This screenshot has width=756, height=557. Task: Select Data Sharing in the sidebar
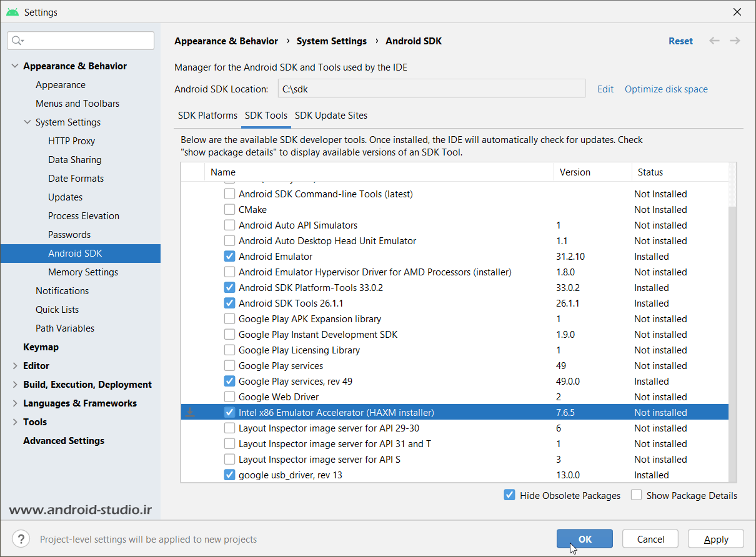pos(75,160)
